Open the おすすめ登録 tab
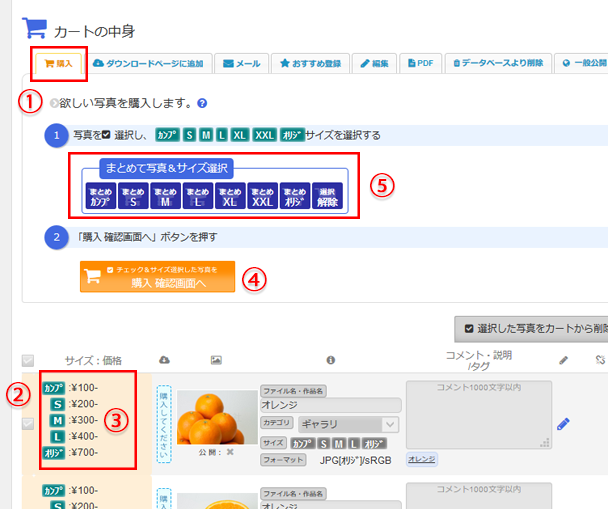608x509 pixels. 310,63
